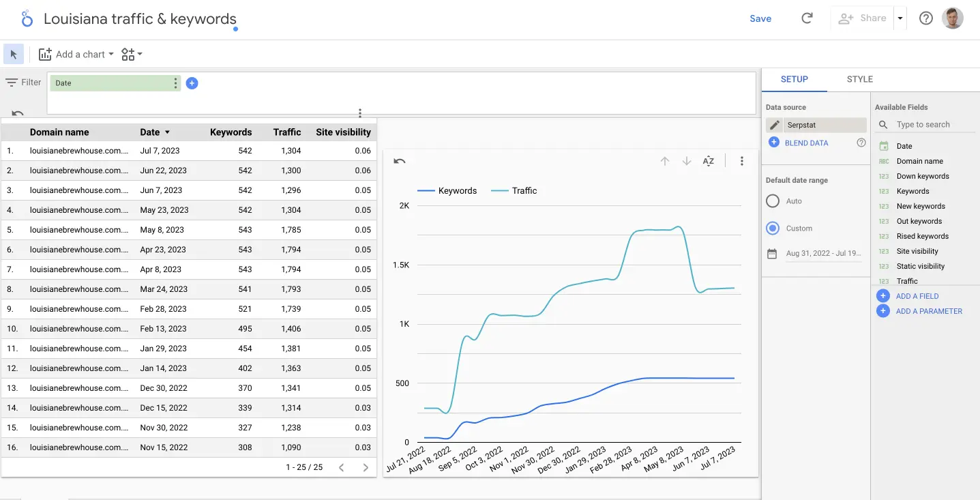The width and height of the screenshot is (980, 500).
Task: Click pencil icon to edit Serpstat source
Action: coord(774,126)
